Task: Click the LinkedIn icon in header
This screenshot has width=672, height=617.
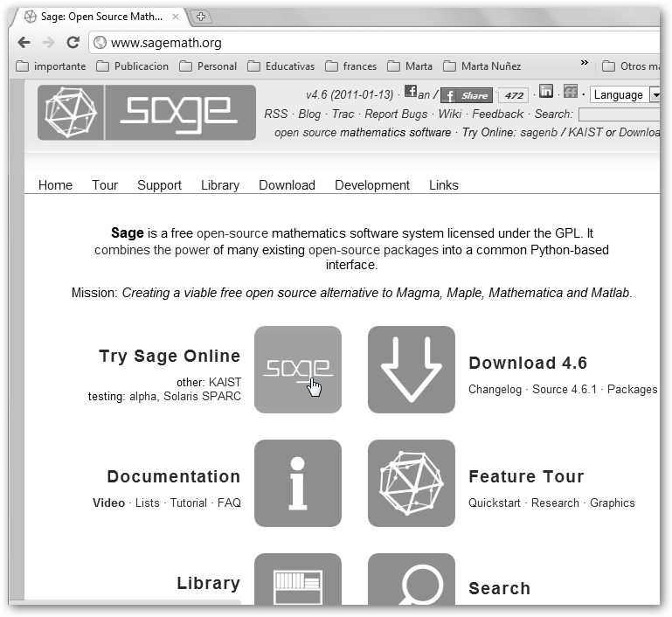Action: 546,92
